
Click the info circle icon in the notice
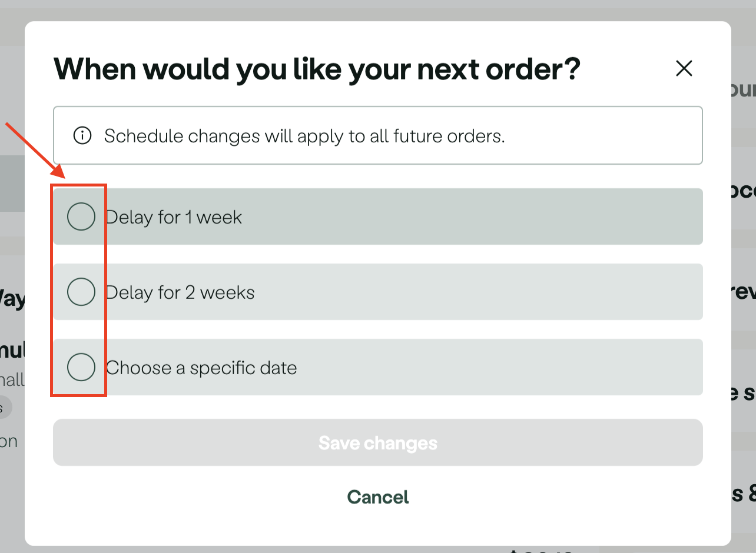point(82,136)
